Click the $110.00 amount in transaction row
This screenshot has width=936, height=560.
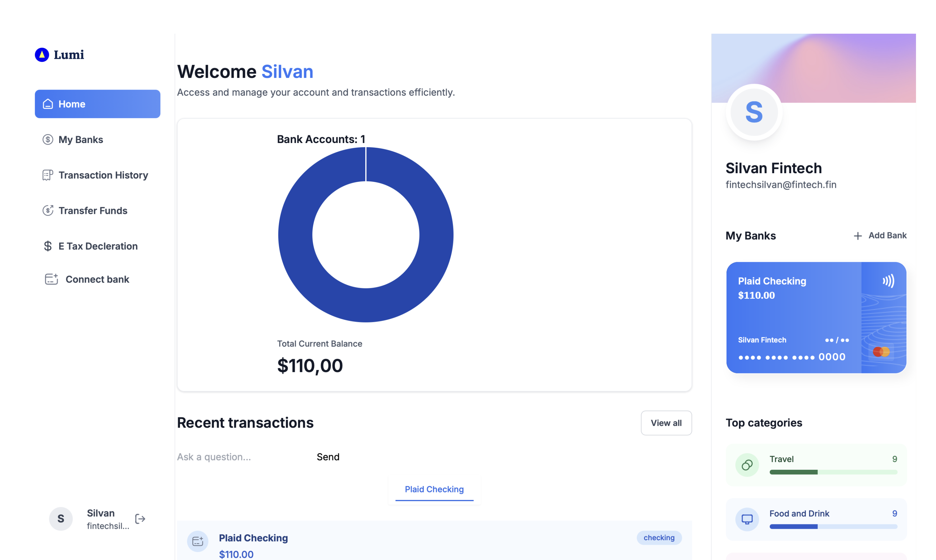click(x=236, y=554)
